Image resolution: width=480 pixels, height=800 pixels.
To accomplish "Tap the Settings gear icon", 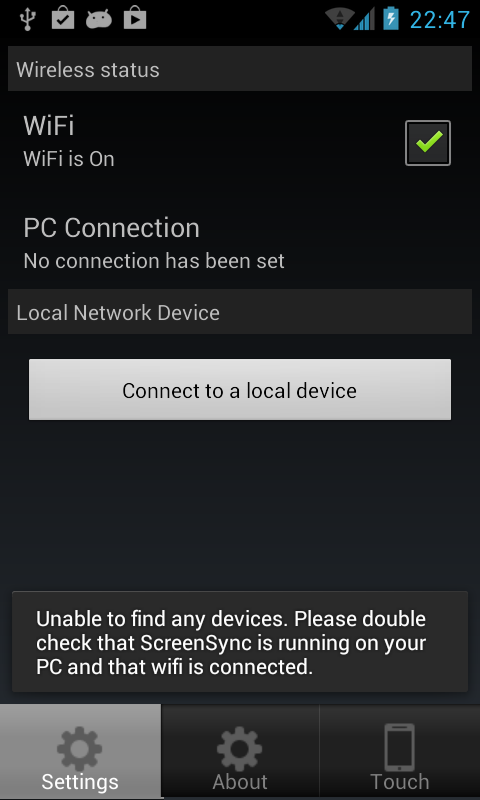I will point(80,748).
